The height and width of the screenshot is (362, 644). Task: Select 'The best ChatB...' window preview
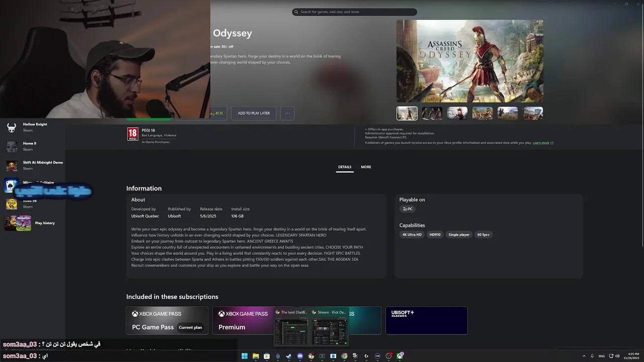point(292,327)
